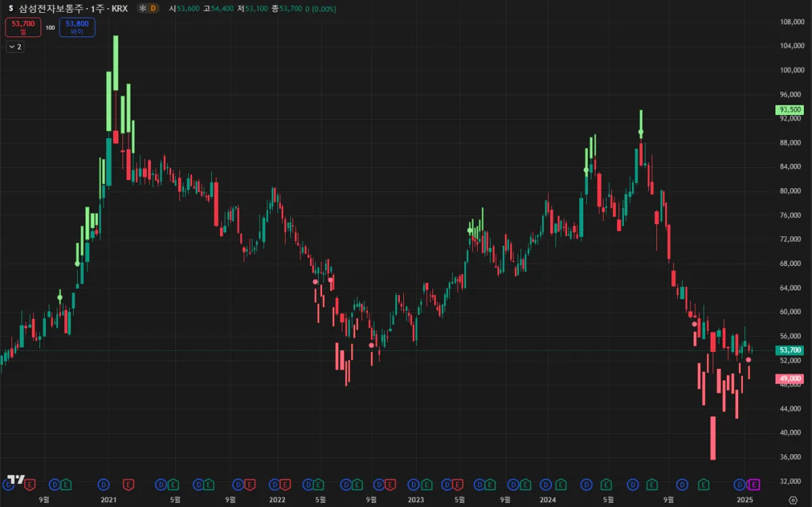Click the 53,800 Buy button
The height and width of the screenshot is (507, 812).
[77, 27]
